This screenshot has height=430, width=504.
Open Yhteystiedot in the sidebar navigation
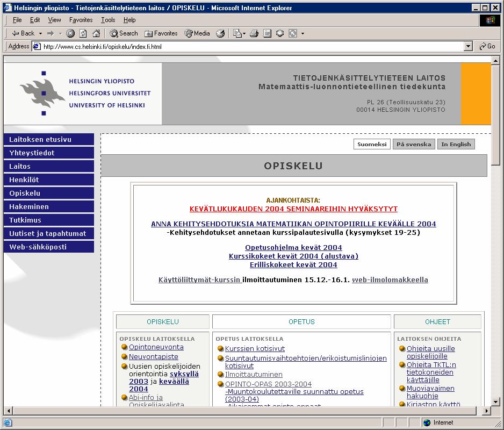coord(49,153)
